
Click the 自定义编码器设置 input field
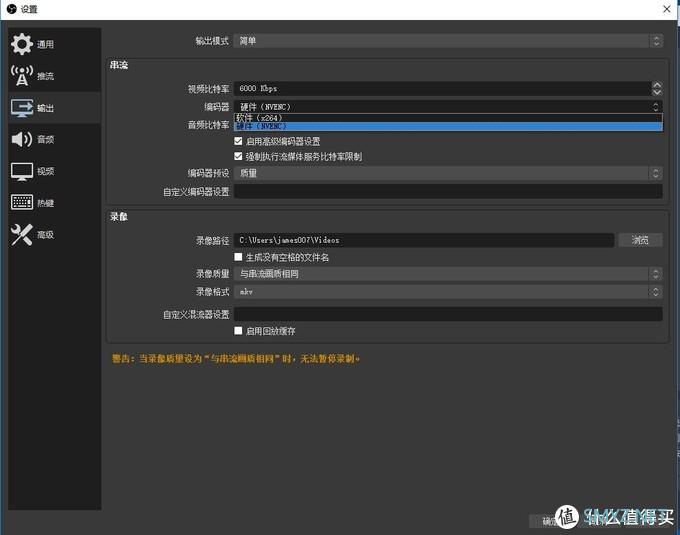click(448, 191)
